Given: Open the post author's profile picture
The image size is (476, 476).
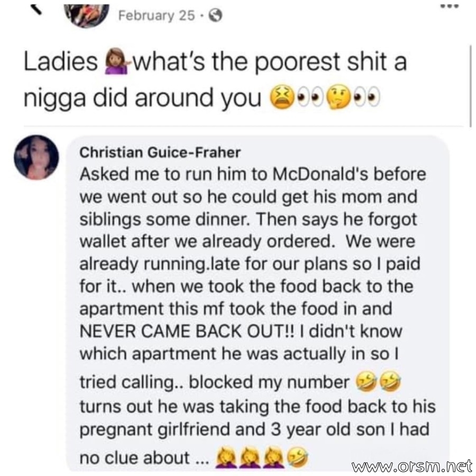Looking at the screenshot, I should click(87, 14).
